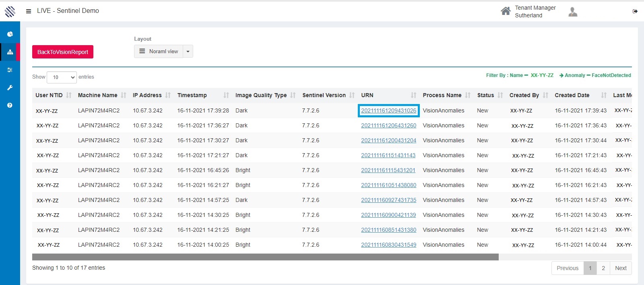Screen dimensions: 644x285
Task: Open the Show entries count dropdown
Action: (62, 77)
